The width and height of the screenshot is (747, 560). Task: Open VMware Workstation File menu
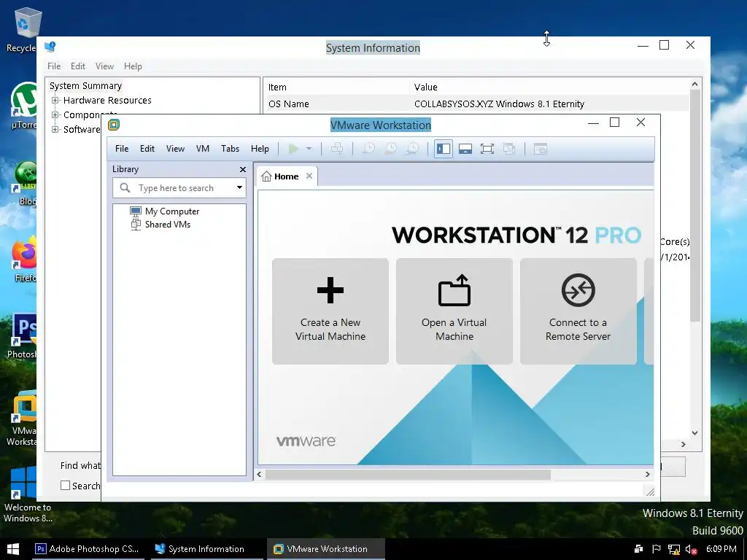[122, 149]
